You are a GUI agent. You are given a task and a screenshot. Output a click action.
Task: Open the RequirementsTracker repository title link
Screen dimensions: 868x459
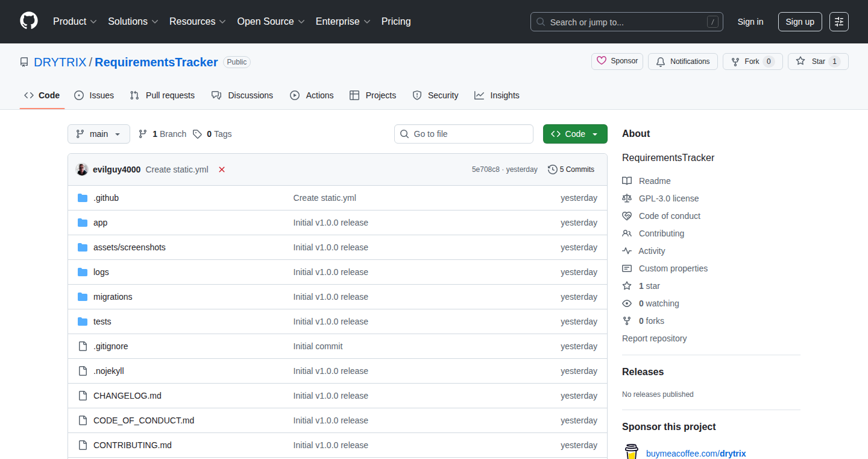[156, 62]
